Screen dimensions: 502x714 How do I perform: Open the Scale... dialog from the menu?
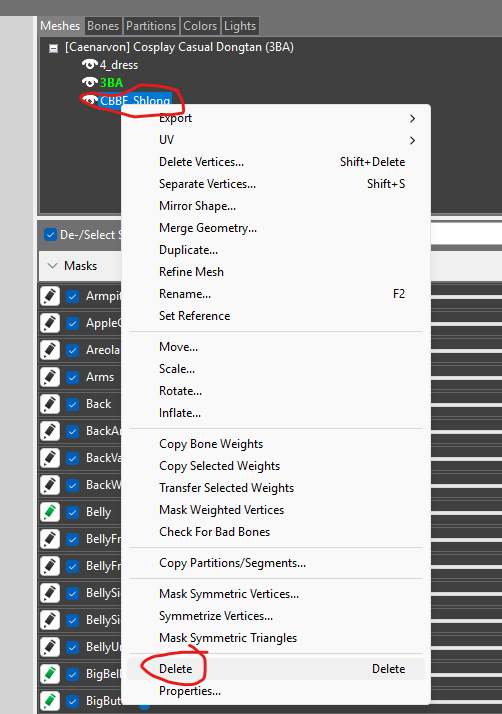click(276, 369)
